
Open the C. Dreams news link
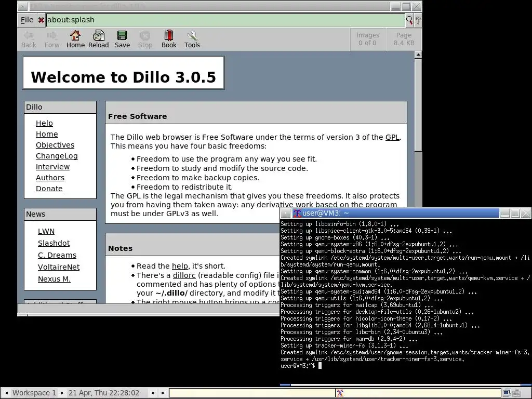[x=57, y=255]
